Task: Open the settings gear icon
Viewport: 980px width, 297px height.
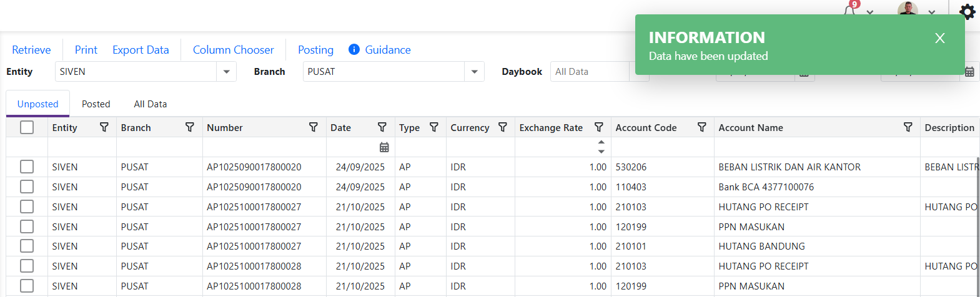Action: [967, 11]
